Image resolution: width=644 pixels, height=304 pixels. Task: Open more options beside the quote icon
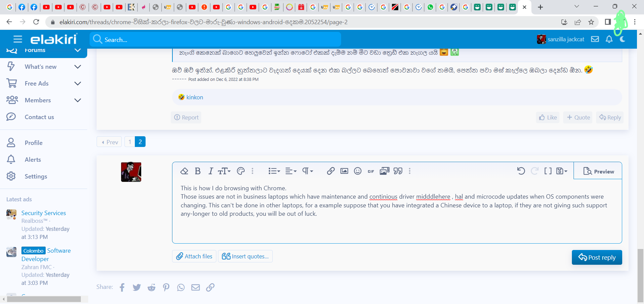pyautogui.click(x=410, y=171)
